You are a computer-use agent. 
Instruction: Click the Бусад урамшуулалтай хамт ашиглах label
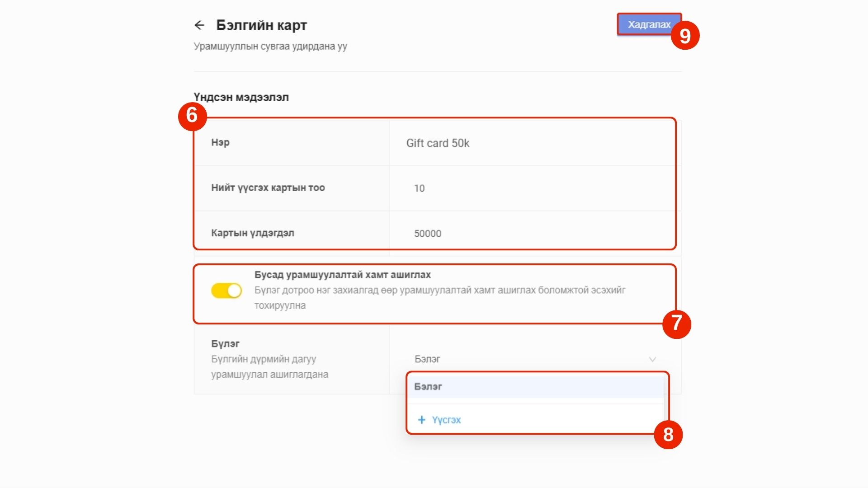342,275
